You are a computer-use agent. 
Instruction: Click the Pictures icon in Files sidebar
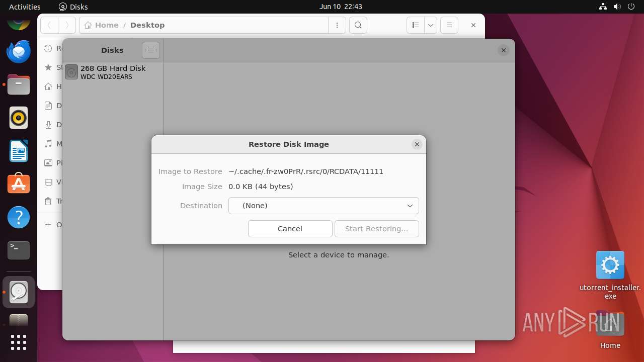48,163
